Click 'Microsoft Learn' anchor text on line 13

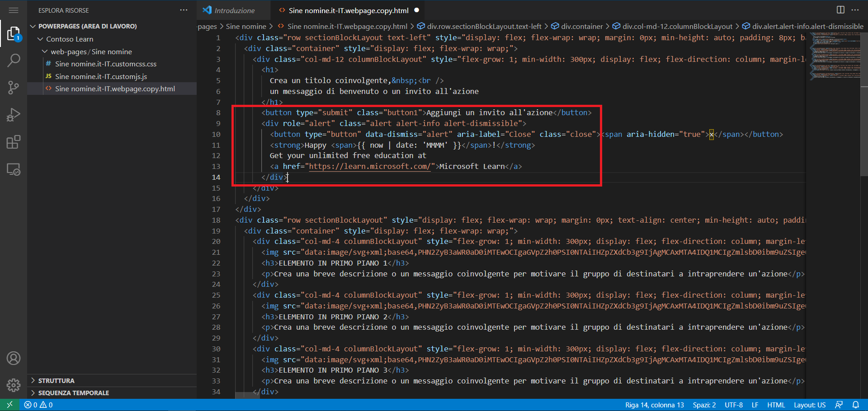(x=472, y=167)
